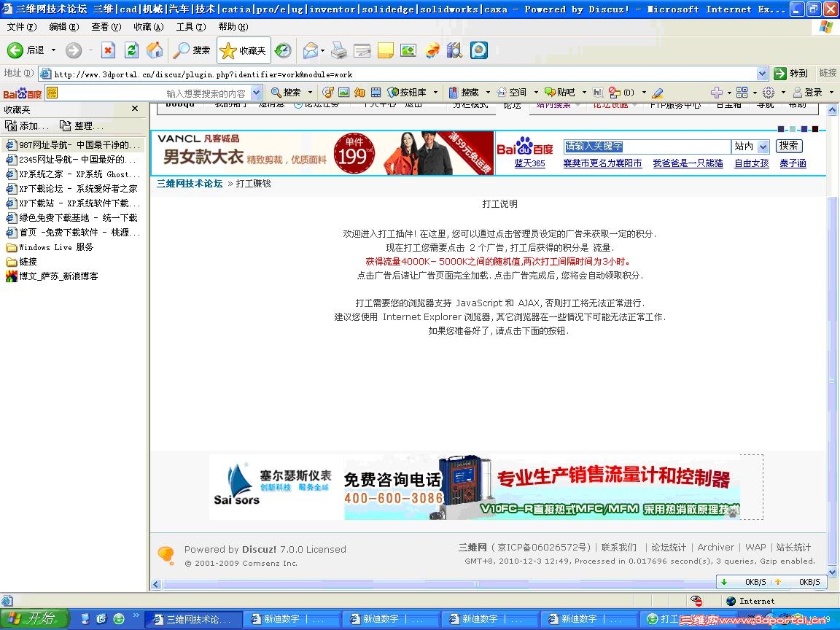Stop loading the page
840x630 pixels.
tap(108, 50)
